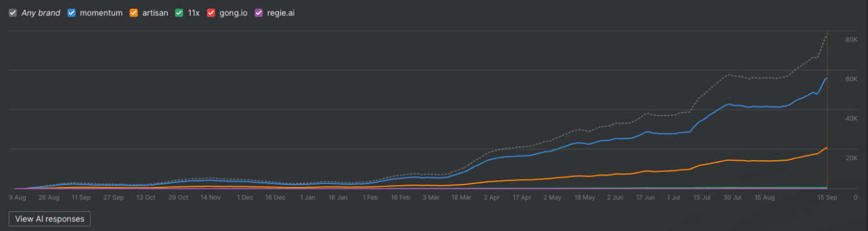This screenshot has width=868, height=231.
Task: Click the 9 Aug date label
Action: coord(18,197)
